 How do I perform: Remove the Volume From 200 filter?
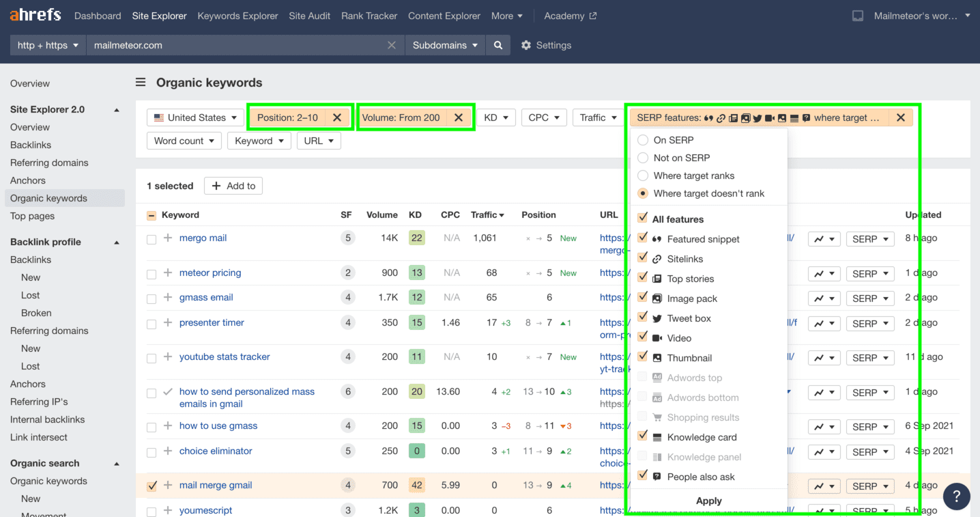[x=459, y=117]
